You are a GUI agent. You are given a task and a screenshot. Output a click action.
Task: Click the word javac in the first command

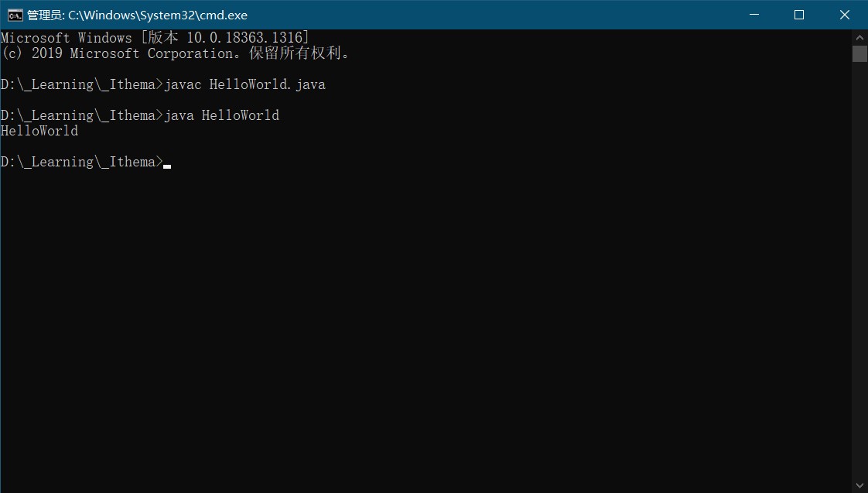(x=183, y=85)
